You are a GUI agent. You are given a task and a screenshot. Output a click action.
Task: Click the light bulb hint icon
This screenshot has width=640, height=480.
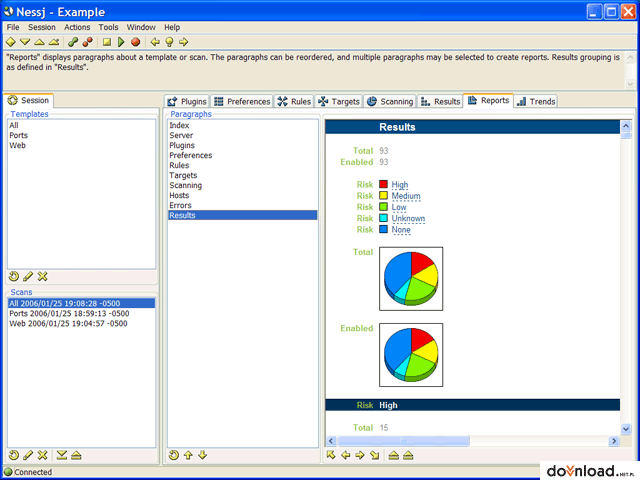pos(169,42)
